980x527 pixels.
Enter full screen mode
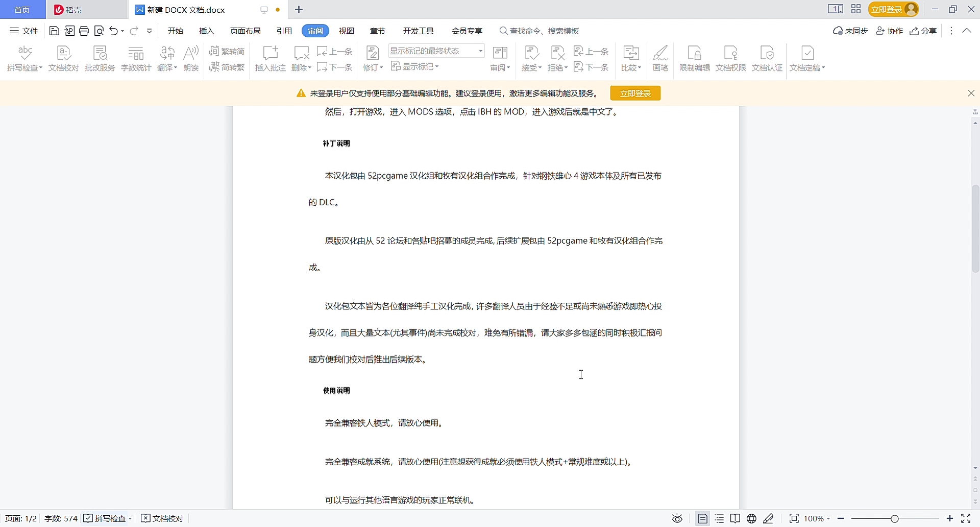pyautogui.click(x=966, y=519)
